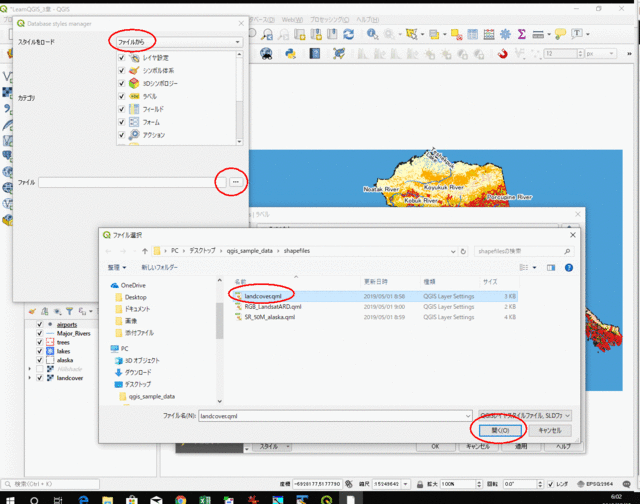Toggle visibility of the Hillshade layer
640x504 pixels.
[40, 369]
